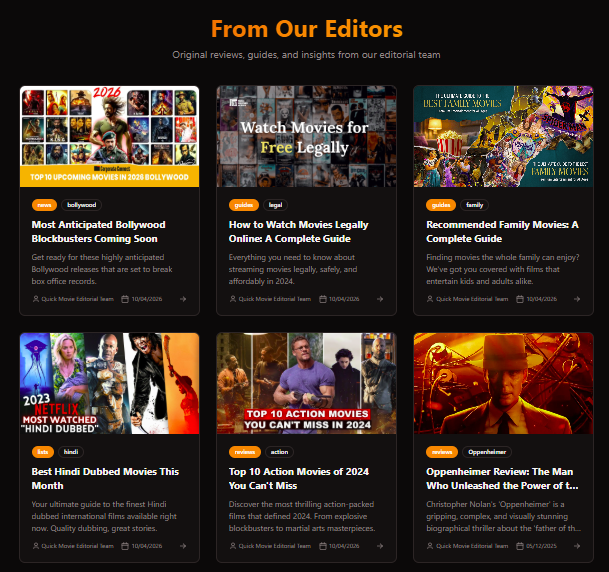Select 'reviews' tag on Top 10 Action card
The width and height of the screenshot is (609, 572).
(x=245, y=452)
